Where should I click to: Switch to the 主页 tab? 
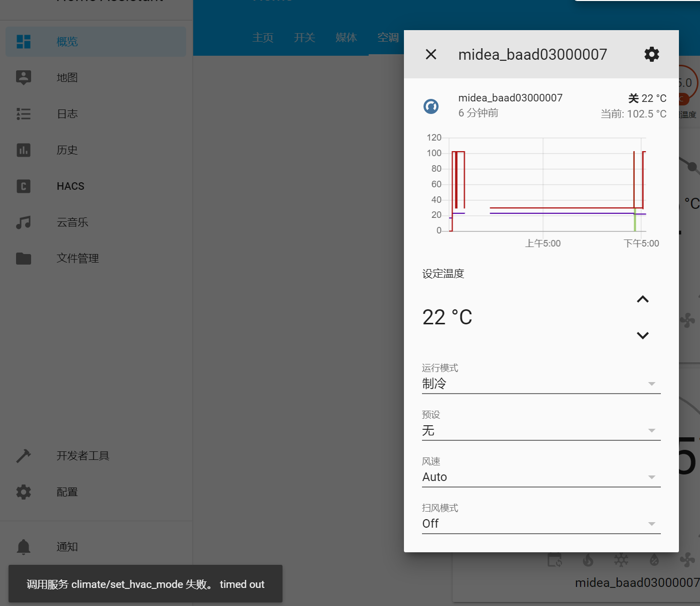[x=263, y=38]
